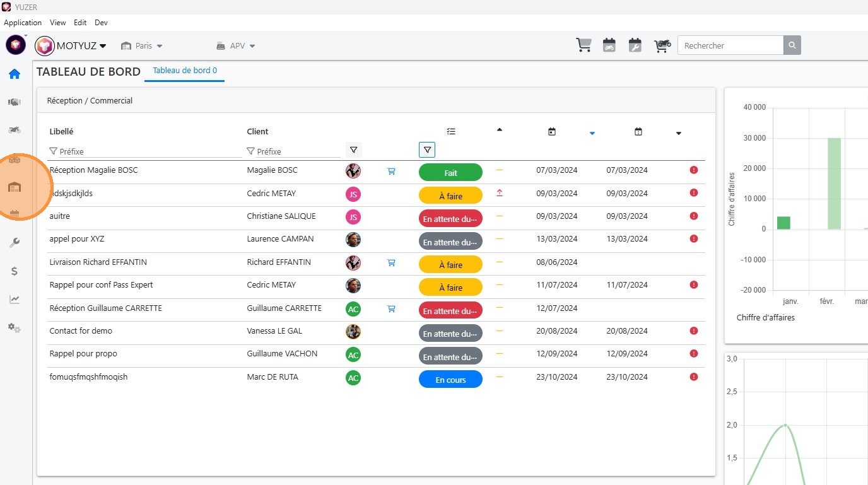Screen dimensions: 868x485
Task: Open the dollar sign finance section
Action: (15, 271)
